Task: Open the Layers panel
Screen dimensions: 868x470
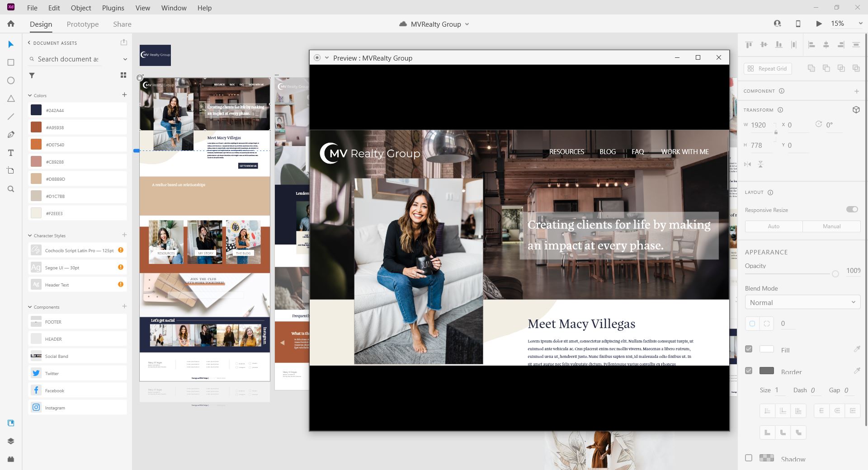Action: tap(11, 441)
